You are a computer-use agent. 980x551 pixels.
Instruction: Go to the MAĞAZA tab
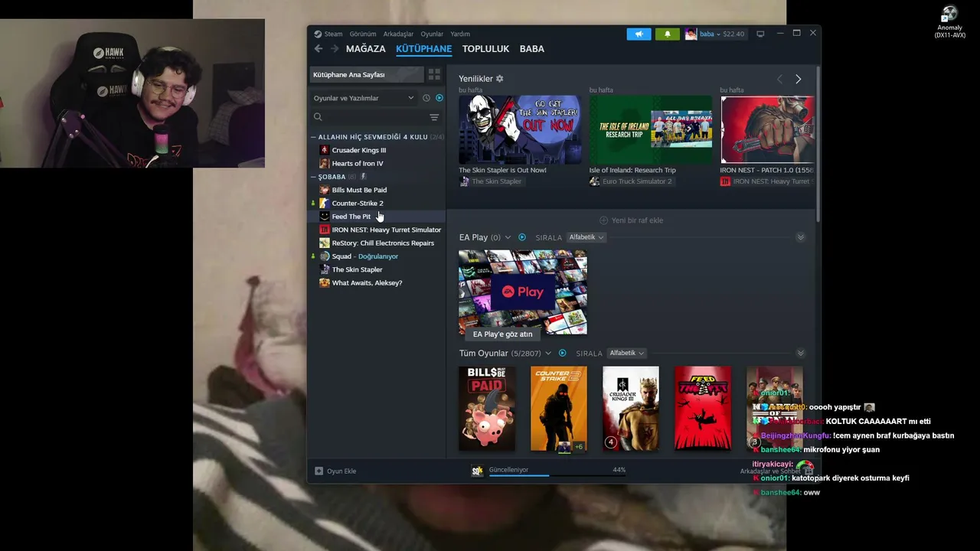click(366, 49)
